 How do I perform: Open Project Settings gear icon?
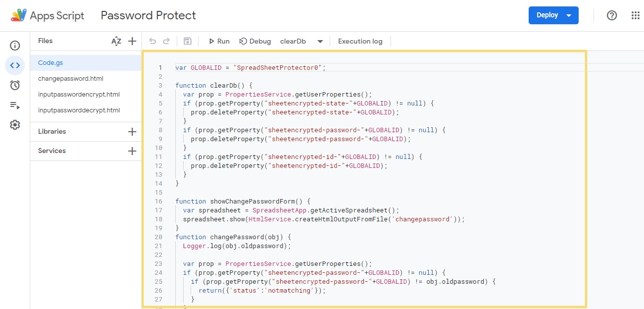pyautogui.click(x=15, y=125)
